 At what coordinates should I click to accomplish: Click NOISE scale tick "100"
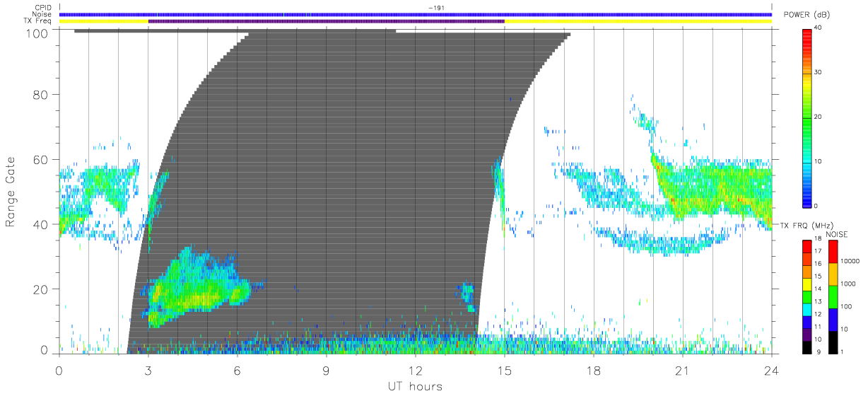coord(847,307)
